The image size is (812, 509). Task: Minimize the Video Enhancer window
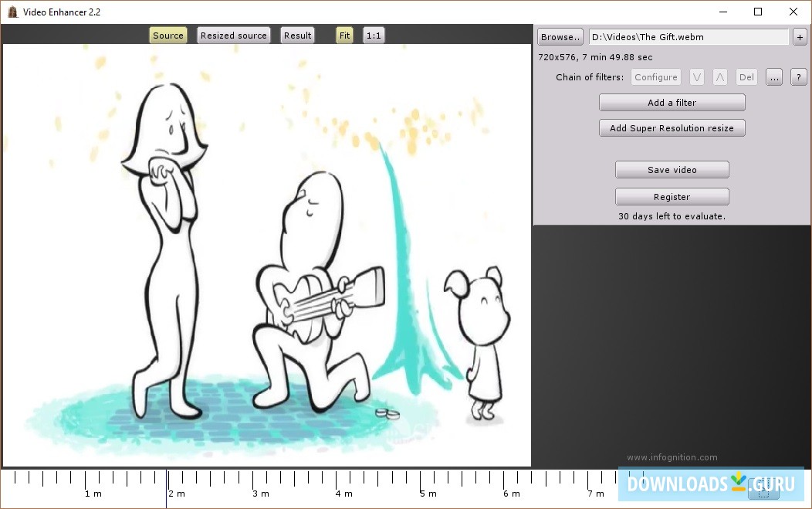(x=723, y=12)
